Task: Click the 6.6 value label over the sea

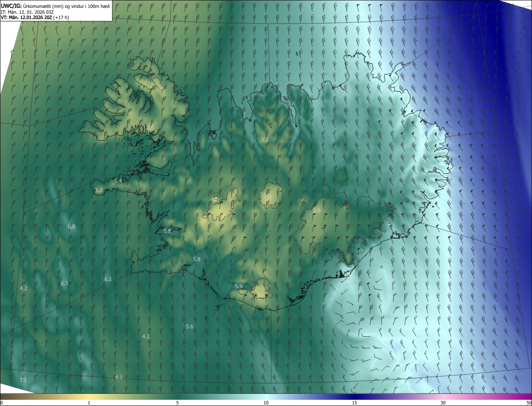Action: [71, 226]
